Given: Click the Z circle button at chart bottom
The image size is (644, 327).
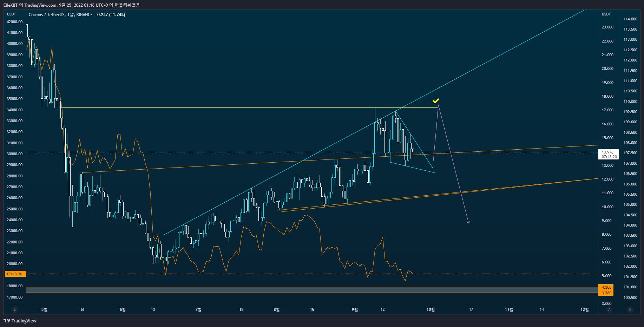Looking at the screenshot, I should [14, 309].
